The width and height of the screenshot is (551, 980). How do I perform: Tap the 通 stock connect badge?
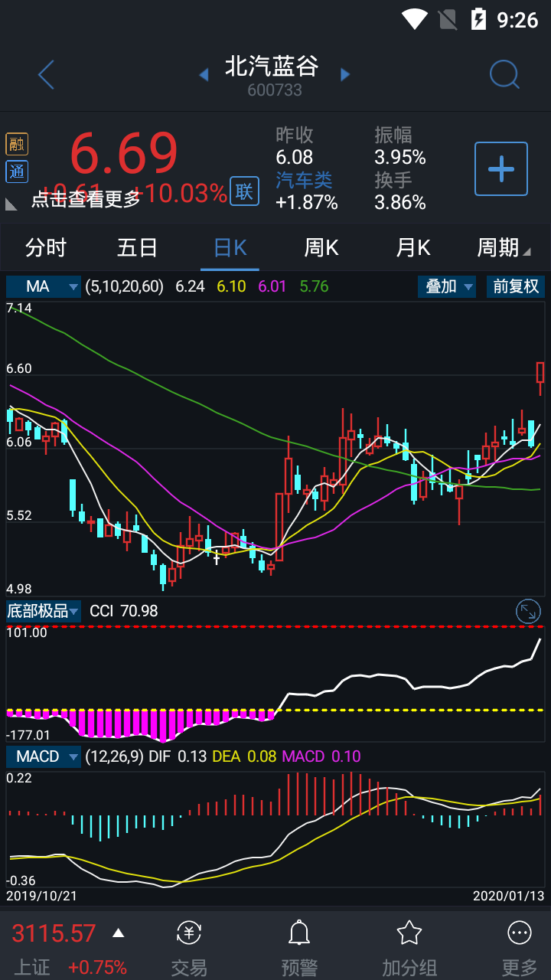tap(16, 172)
